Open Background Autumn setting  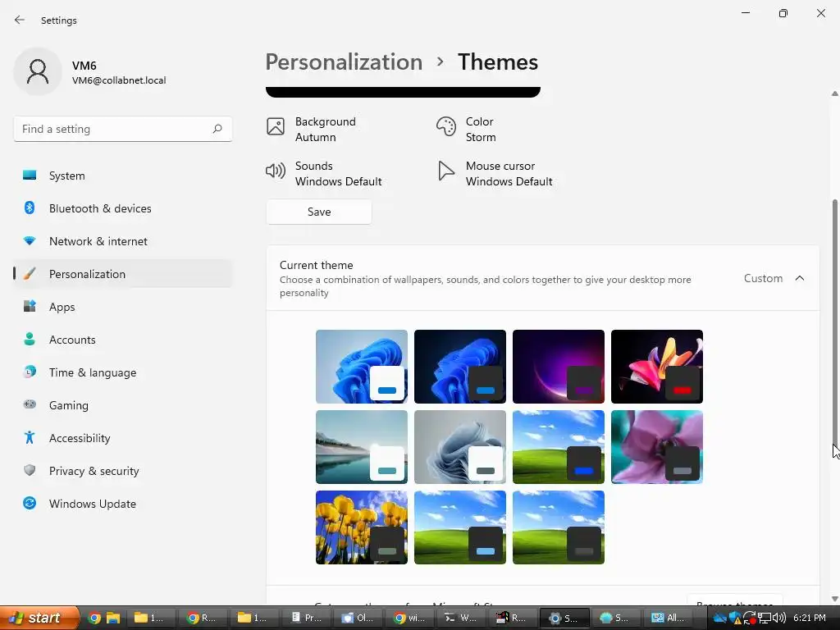coord(311,129)
